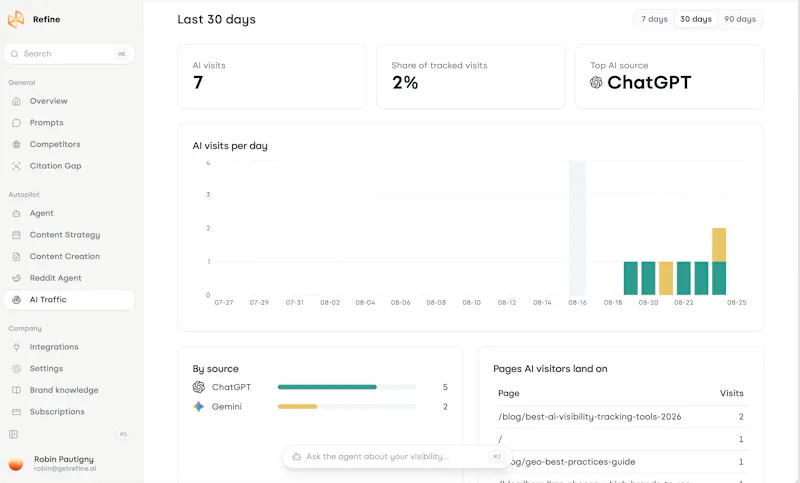Click the Gemini star icon
The height and width of the screenshot is (483, 800).
click(198, 406)
